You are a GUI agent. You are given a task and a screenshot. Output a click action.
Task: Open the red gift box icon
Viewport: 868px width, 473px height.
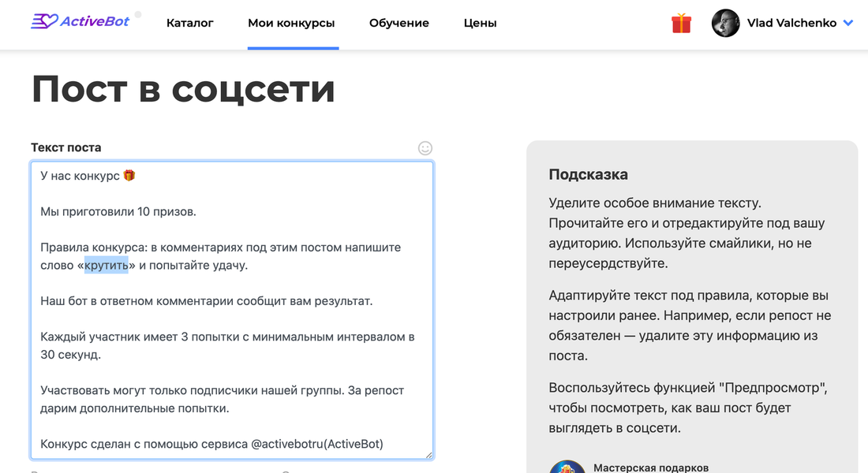681,23
